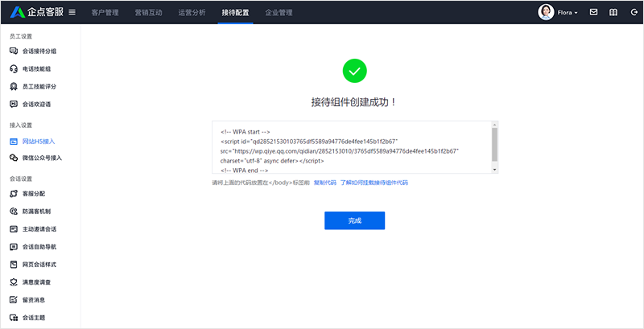Click the 客服分配 sidebar icon

[x=14, y=194]
